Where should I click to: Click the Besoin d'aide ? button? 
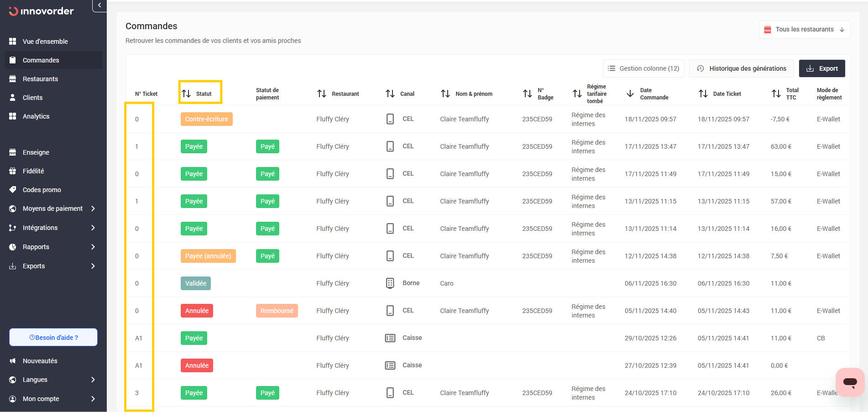[x=53, y=338]
